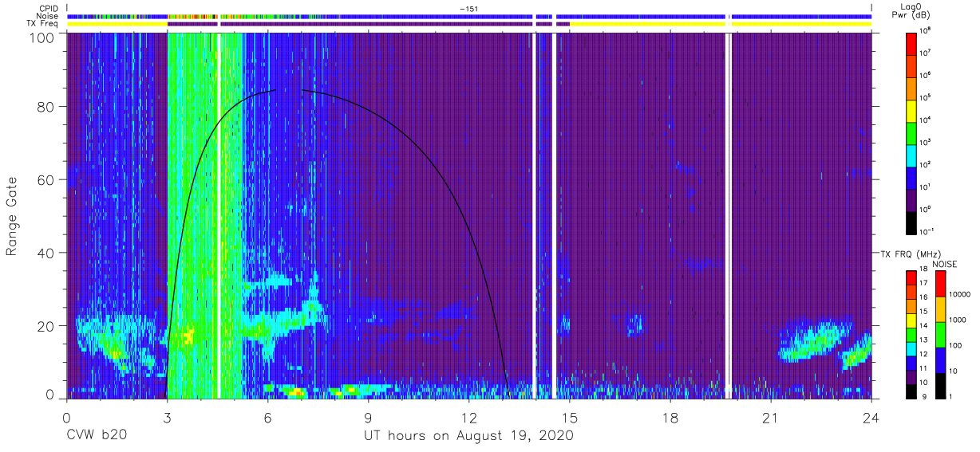Click the '12' tick on UT hours axis
This screenshot has height=452, width=980.
pos(468,417)
